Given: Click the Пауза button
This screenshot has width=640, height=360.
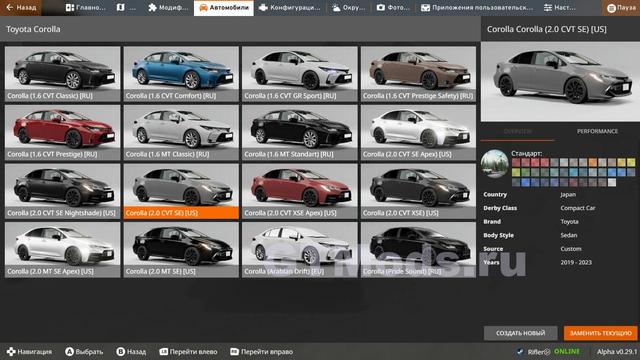Looking at the screenshot, I should tap(620, 8).
